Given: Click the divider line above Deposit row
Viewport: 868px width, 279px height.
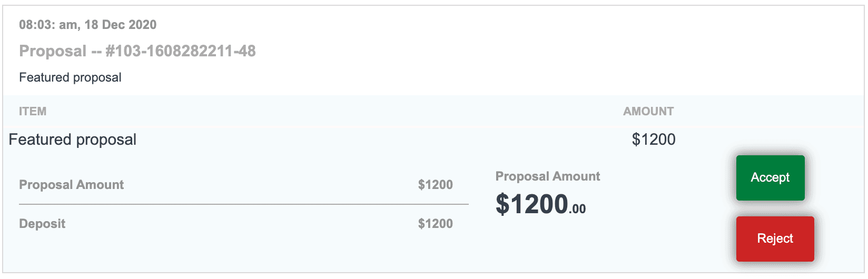Looking at the screenshot, I should point(243,204).
